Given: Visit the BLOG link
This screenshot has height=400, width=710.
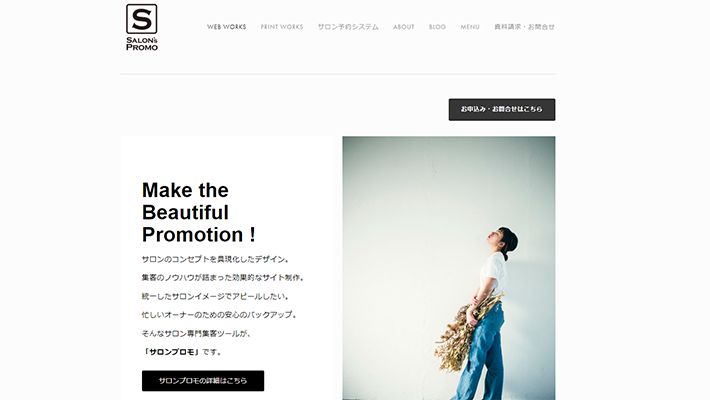Looking at the screenshot, I should click(437, 27).
